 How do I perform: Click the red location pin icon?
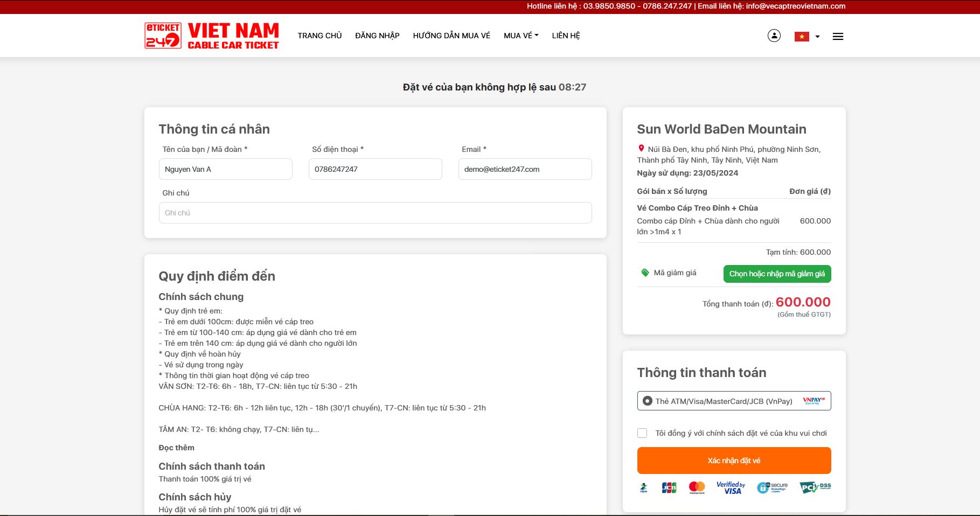click(x=641, y=149)
